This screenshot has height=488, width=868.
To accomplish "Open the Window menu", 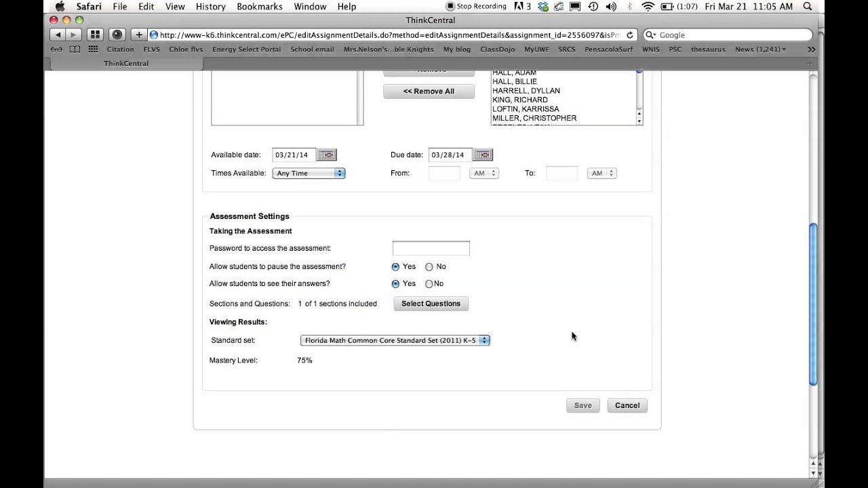I will pyautogui.click(x=310, y=6).
